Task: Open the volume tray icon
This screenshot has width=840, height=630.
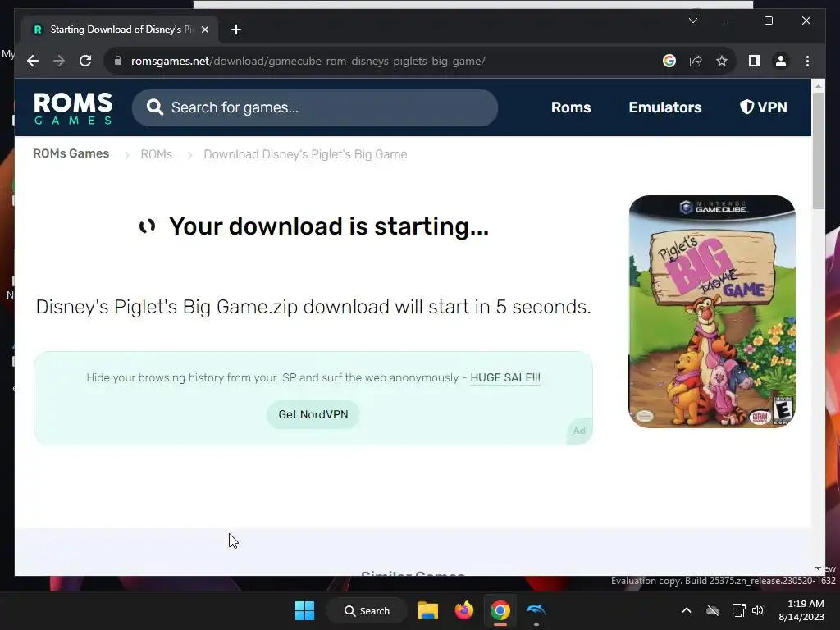Action: (x=758, y=610)
